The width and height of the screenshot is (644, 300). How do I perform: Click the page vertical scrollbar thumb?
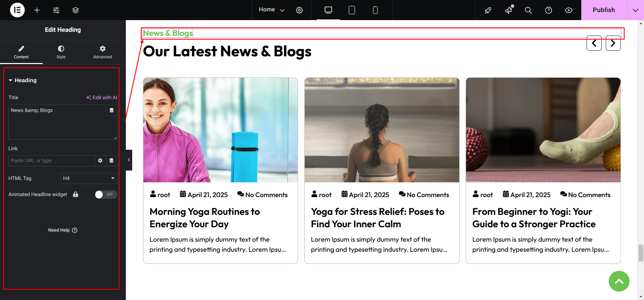click(x=641, y=253)
